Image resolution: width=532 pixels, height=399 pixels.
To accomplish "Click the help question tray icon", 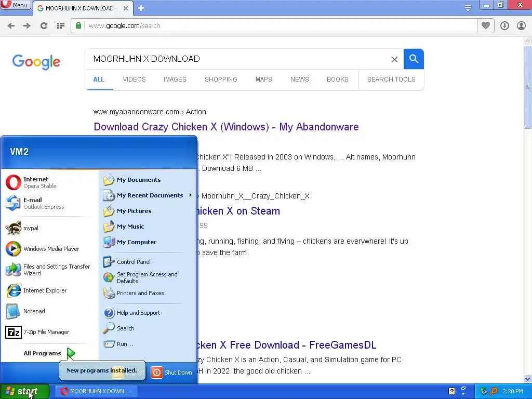I will [451, 391].
